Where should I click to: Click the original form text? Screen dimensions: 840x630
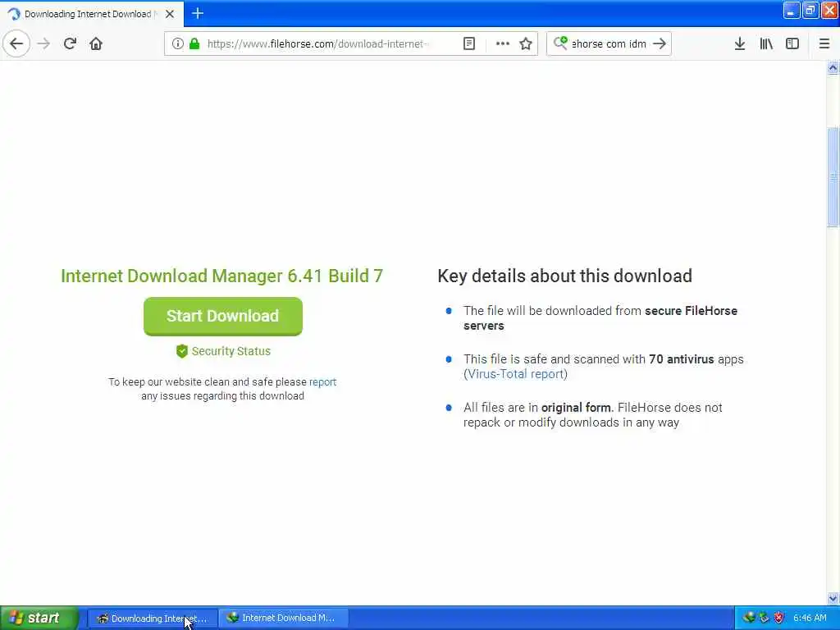click(576, 408)
